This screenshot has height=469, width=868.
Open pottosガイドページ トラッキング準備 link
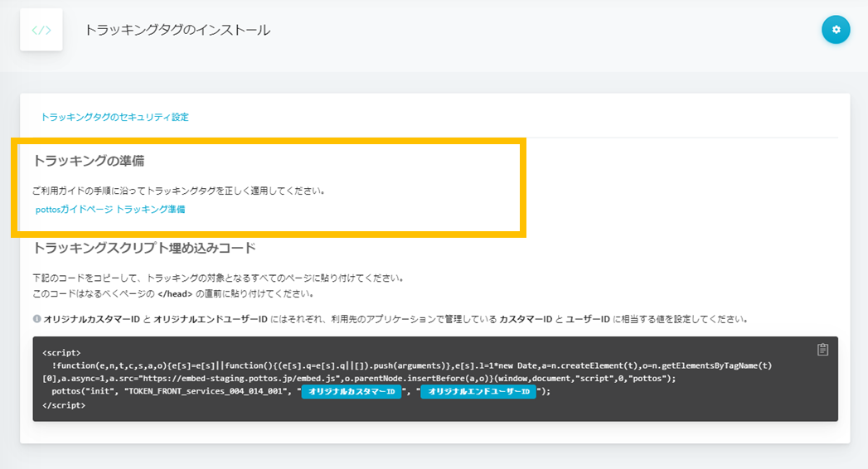click(110, 209)
